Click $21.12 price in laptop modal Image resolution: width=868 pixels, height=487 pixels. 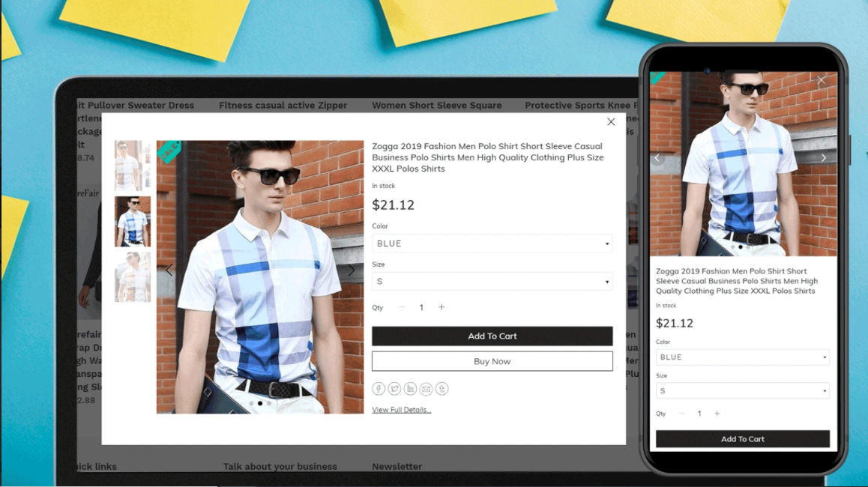[x=393, y=205]
